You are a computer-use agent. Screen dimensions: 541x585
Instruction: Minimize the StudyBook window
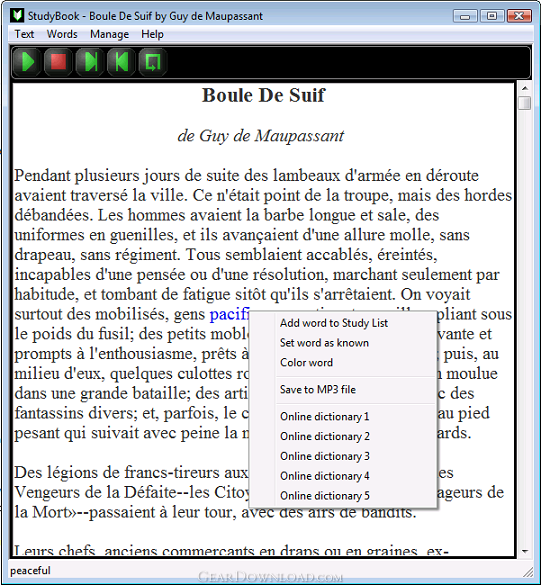465,16
